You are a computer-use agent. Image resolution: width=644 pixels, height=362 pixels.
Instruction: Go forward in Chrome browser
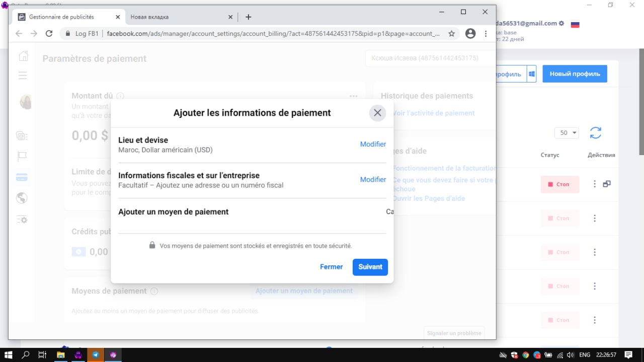34,34
